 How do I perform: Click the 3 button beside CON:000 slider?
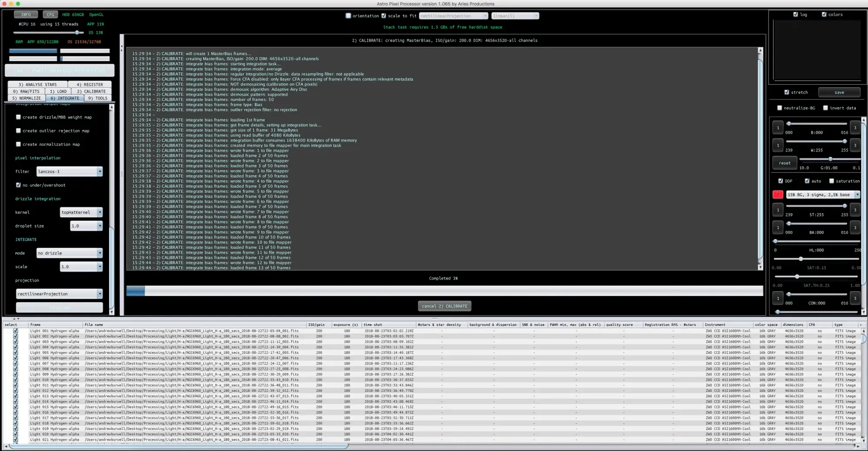click(x=855, y=298)
